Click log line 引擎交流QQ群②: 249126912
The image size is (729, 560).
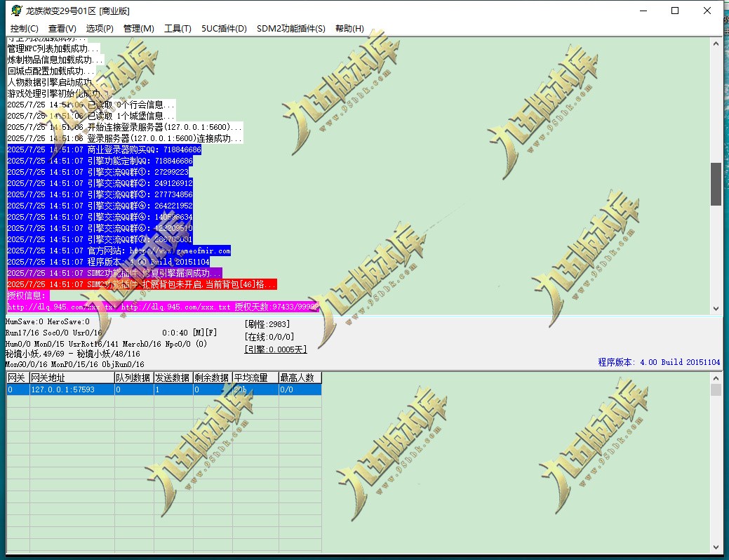(100, 182)
